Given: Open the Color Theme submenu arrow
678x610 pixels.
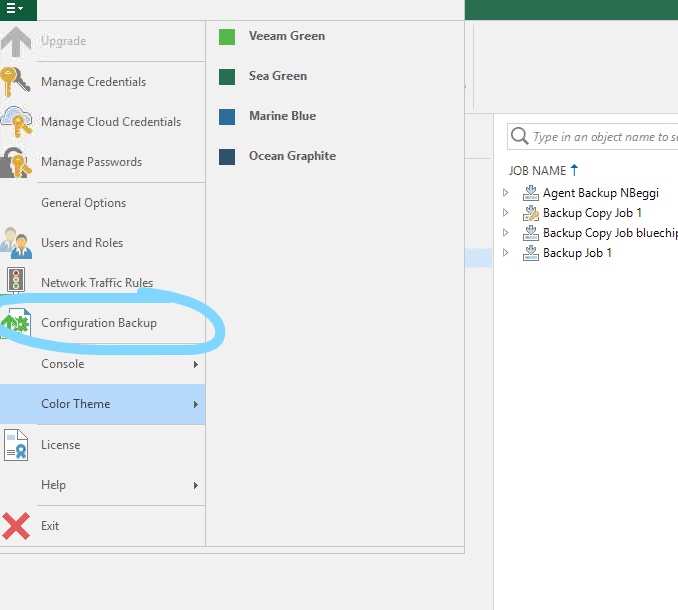Looking at the screenshot, I should click(195, 405).
